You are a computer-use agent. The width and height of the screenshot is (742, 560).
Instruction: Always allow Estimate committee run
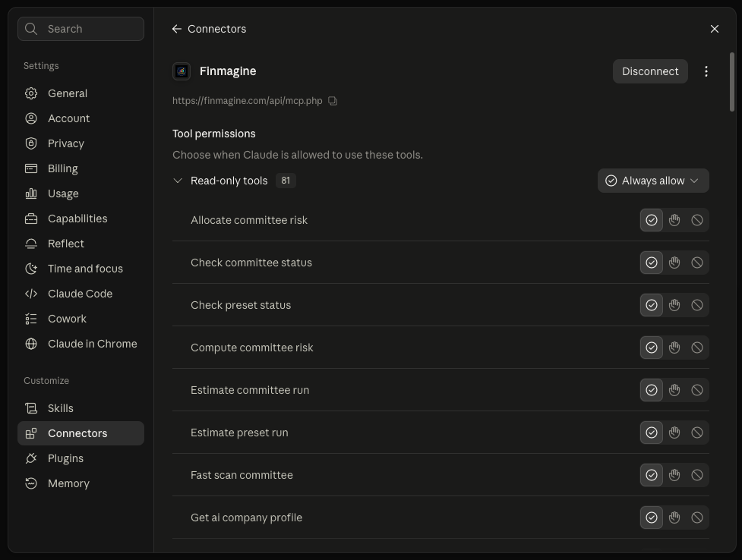[652, 390]
